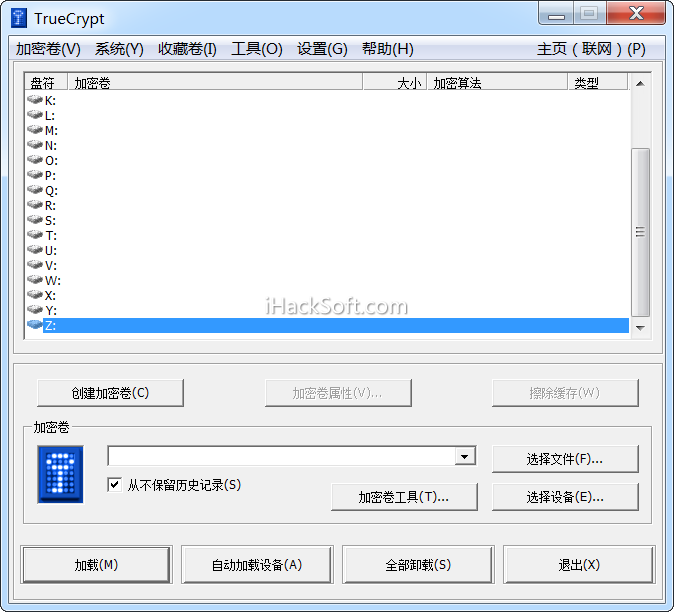
Task: Click the drive icon next to O:
Action: (x=34, y=160)
